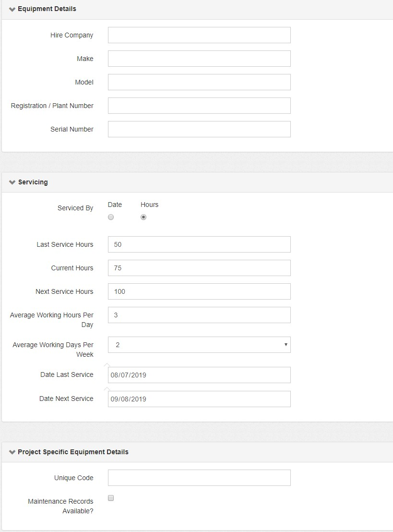Collapse the Servicing section chevron
Image resolution: width=393 pixels, height=532 pixels.
pos(12,182)
